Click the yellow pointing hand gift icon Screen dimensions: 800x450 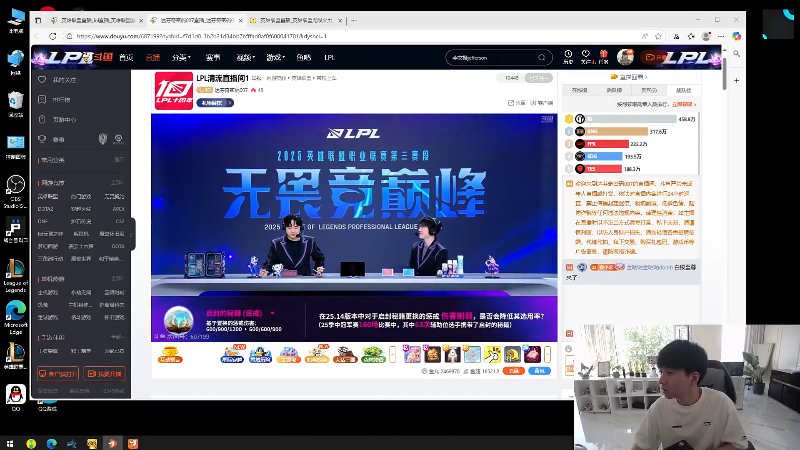pos(492,354)
